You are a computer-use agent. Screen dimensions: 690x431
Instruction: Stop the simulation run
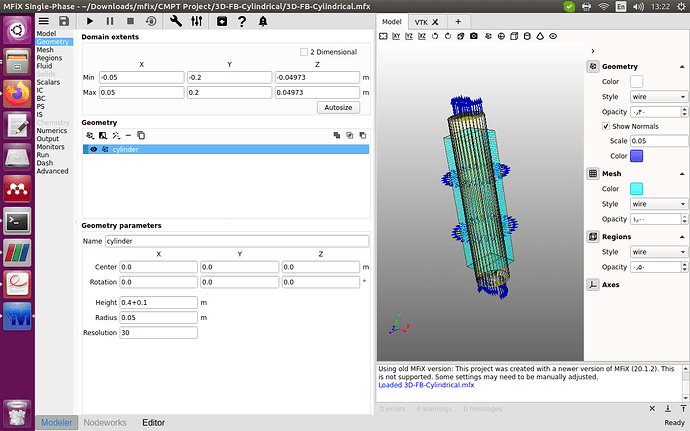point(130,21)
